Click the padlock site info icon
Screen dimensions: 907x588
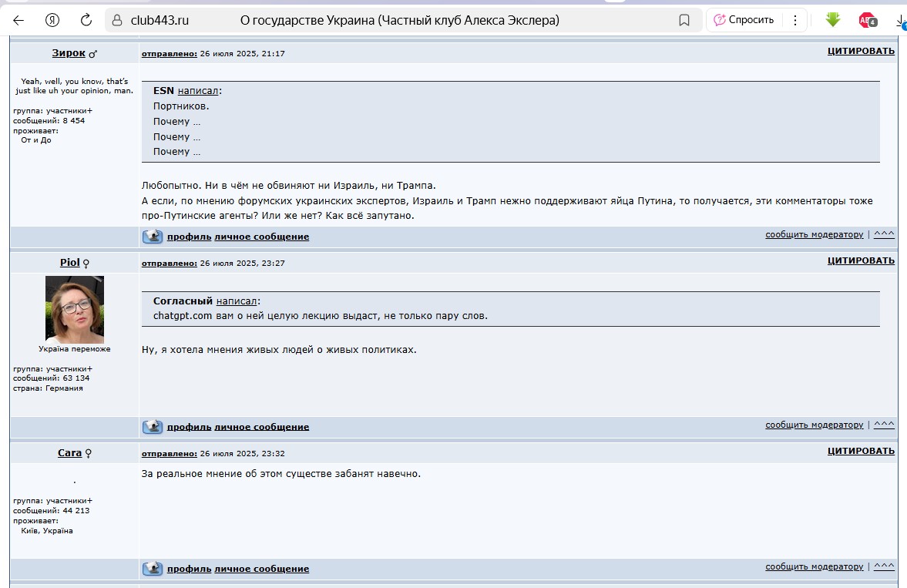tap(116, 20)
